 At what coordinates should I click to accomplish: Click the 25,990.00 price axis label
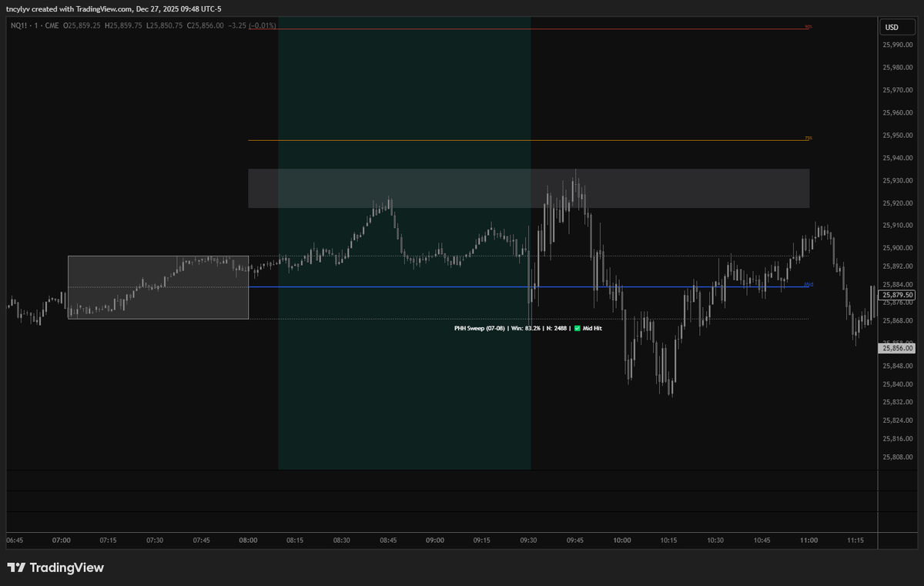(x=898, y=45)
